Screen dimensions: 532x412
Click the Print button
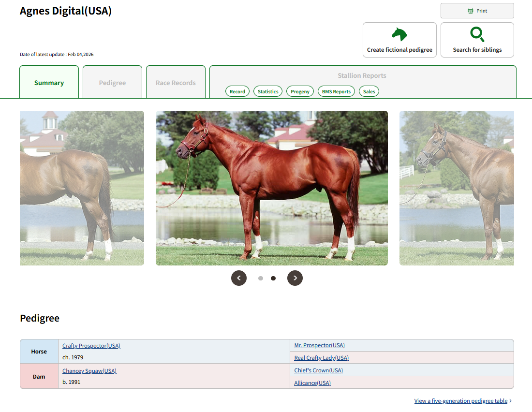pyautogui.click(x=477, y=11)
